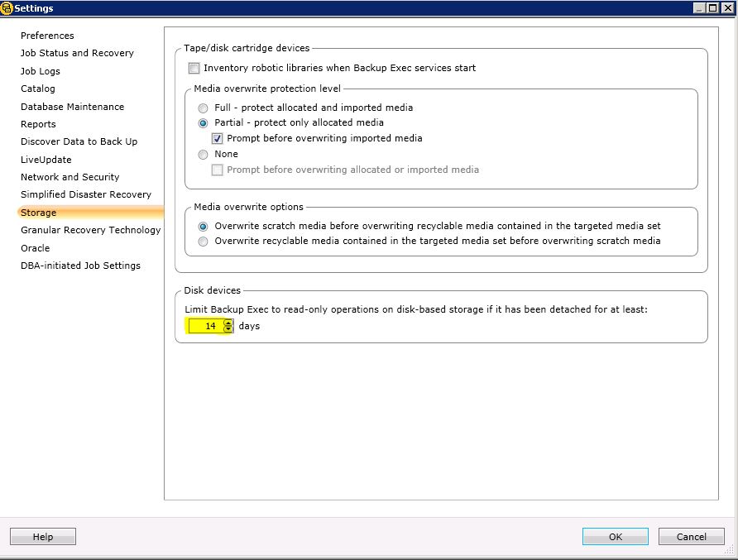Select Full media overwrite protection level

click(203, 108)
